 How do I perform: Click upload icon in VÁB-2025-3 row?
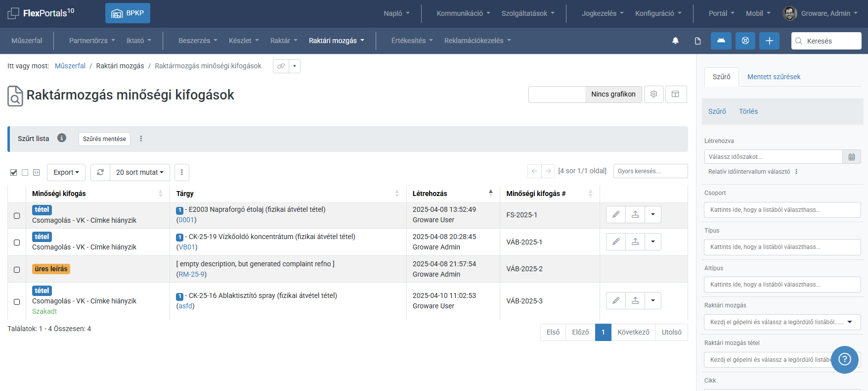635,300
